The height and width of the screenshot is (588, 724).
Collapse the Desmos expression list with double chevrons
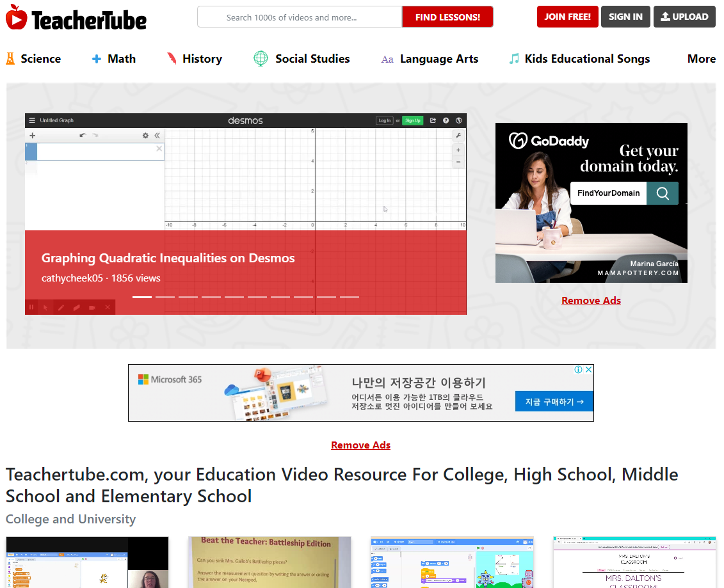157,136
